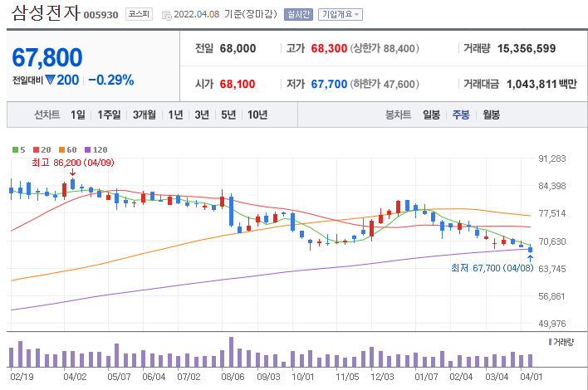588x390 pixels.
Task: Open the 기업개요 dropdown
Action: click(341, 15)
